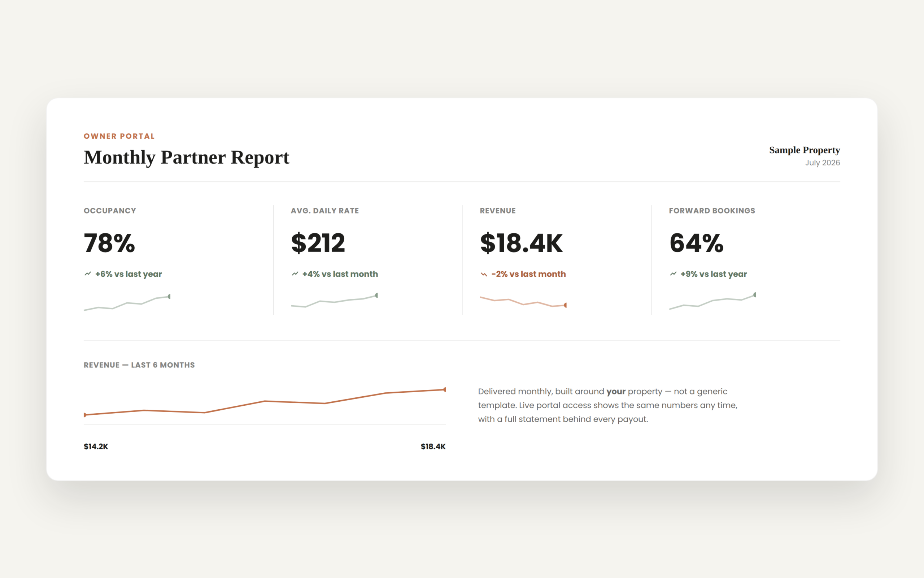Select the large $18.4K revenue value

pyautogui.click(x=522, y=243)
